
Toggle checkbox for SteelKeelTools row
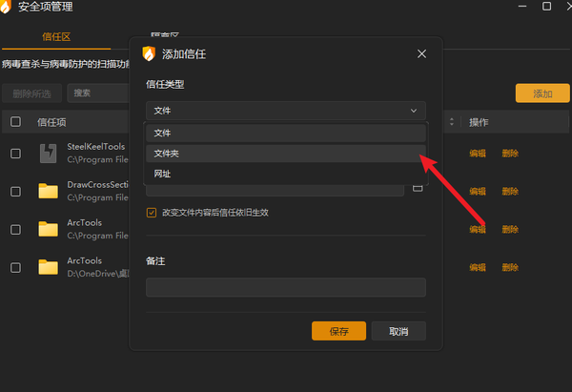pos(15,154)
